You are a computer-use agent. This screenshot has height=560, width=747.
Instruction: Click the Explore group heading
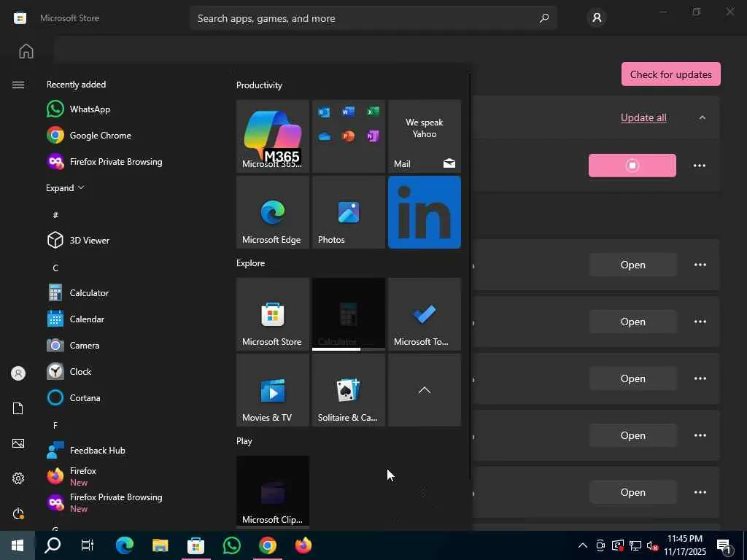tap(251, 262)
